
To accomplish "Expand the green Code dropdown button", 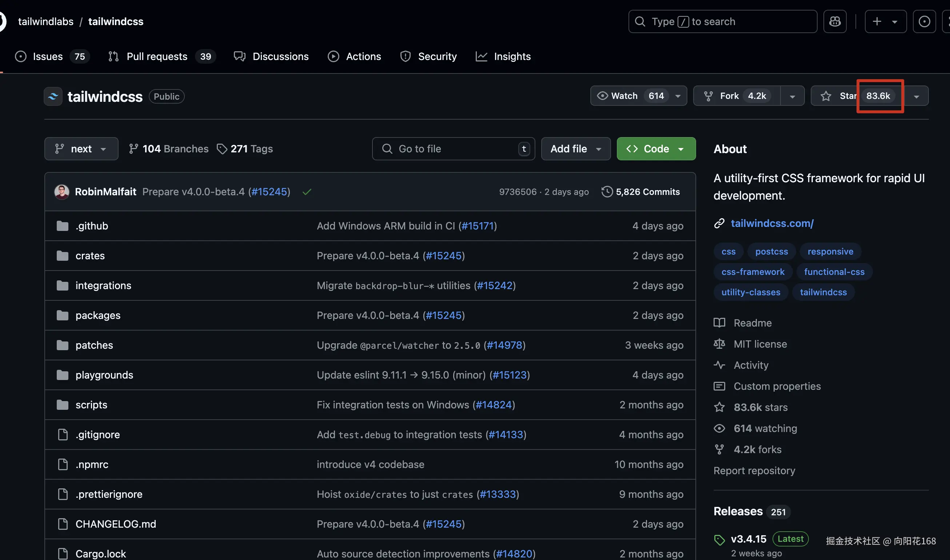I will [x=656, y=149].
